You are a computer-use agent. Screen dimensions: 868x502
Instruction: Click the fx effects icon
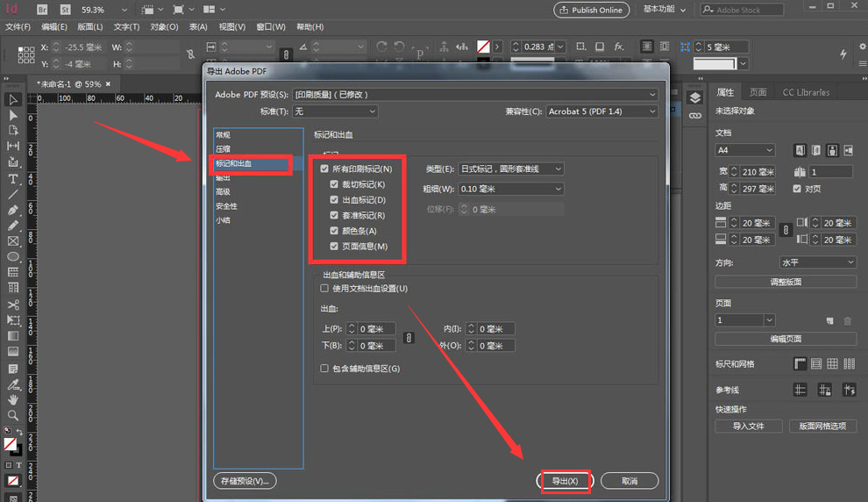tap(619, 47)
